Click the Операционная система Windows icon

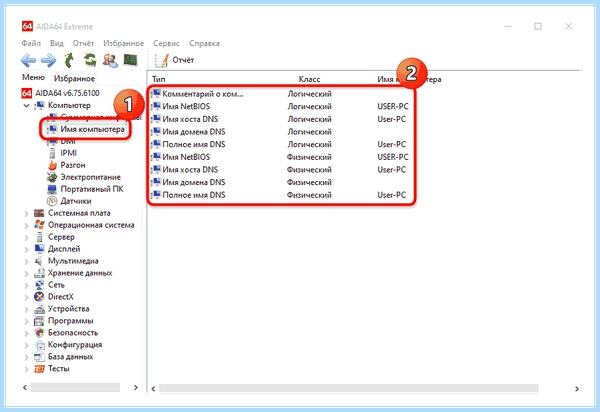pos(39,225)
